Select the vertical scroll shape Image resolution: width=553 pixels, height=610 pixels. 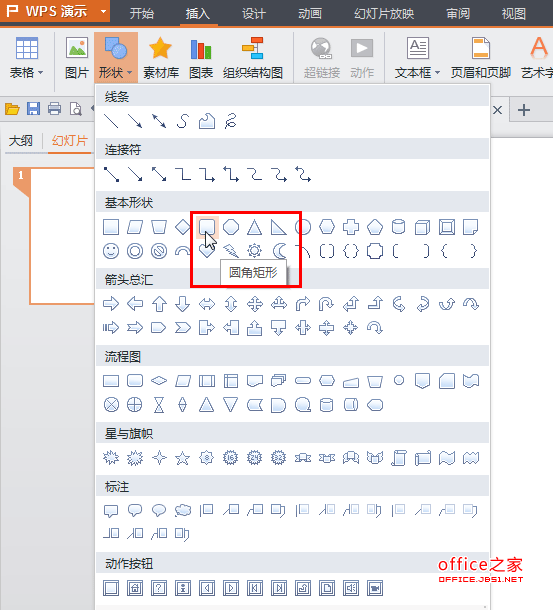tap(399, 458)
